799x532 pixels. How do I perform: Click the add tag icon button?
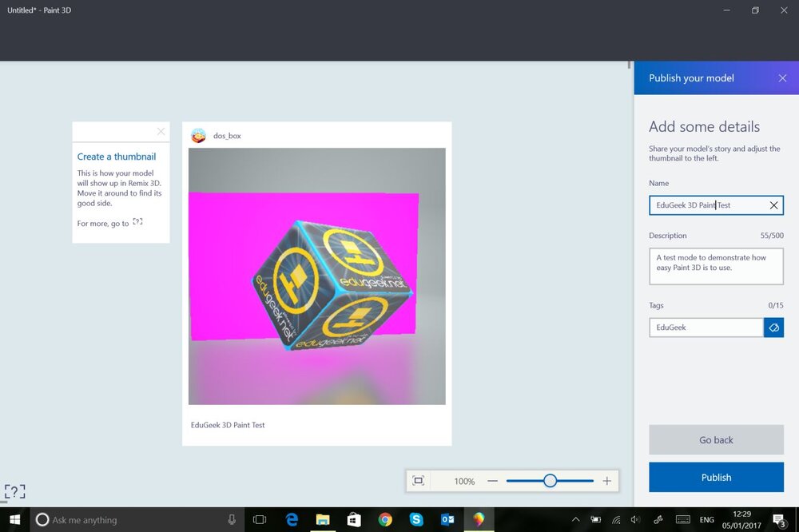773,328
